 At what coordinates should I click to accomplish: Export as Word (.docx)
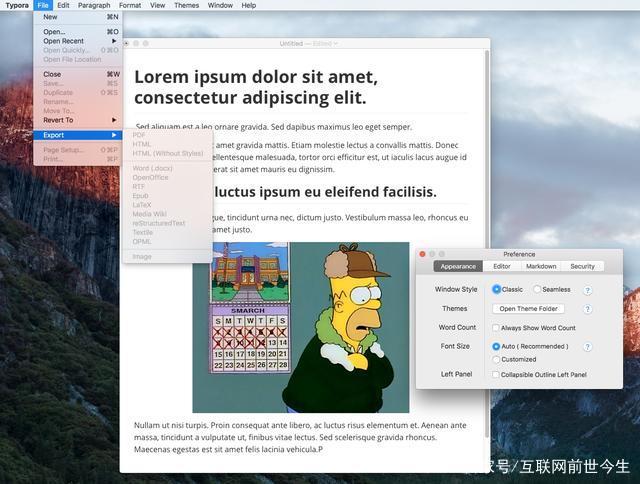168,168
